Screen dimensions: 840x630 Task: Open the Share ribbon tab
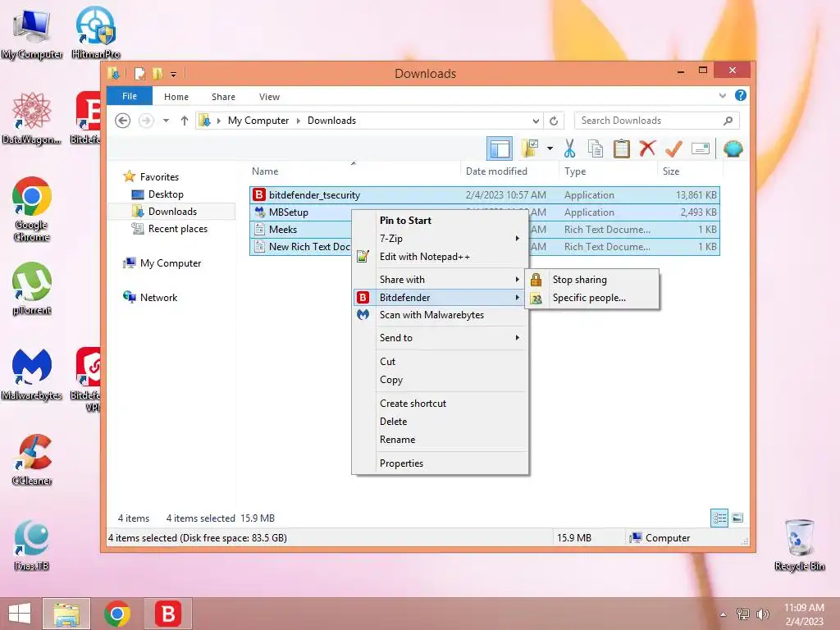point(223,97)
